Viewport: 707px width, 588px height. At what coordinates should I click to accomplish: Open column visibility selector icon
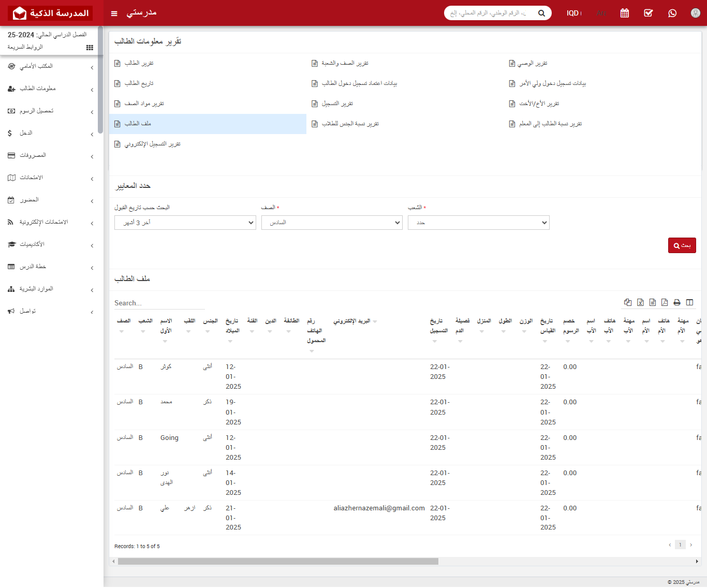tap(689, 302)
